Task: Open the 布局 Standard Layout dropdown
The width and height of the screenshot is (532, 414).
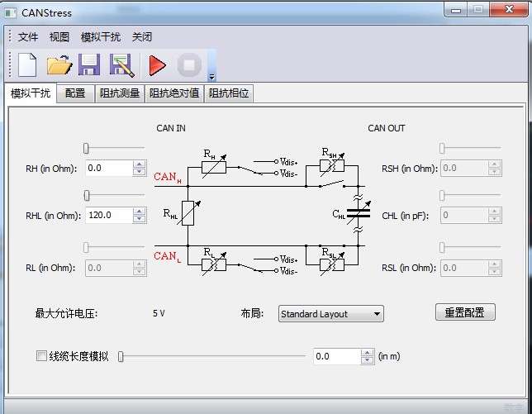Action: point(330,314)
